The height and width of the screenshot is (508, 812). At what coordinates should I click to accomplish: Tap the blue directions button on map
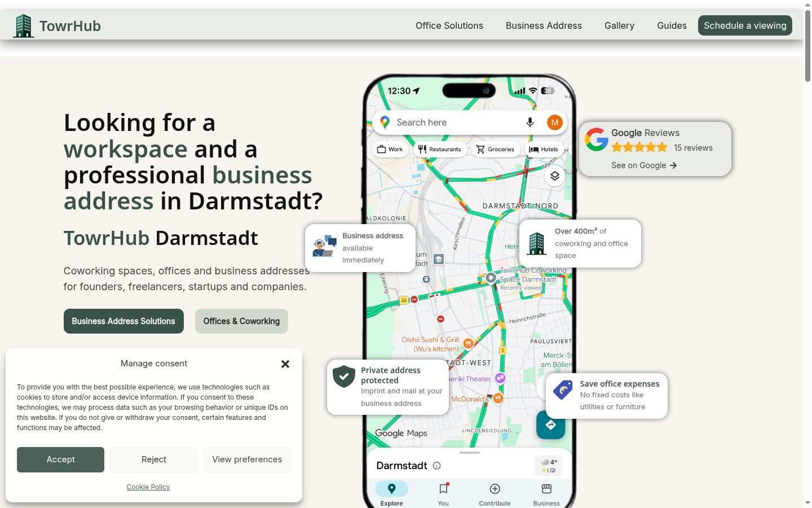(x=551, y=425)
